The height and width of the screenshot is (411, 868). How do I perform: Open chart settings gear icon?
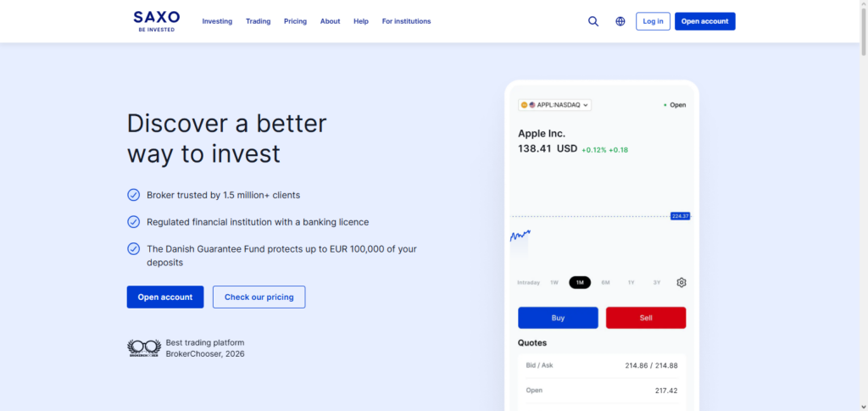click(682, 283)
